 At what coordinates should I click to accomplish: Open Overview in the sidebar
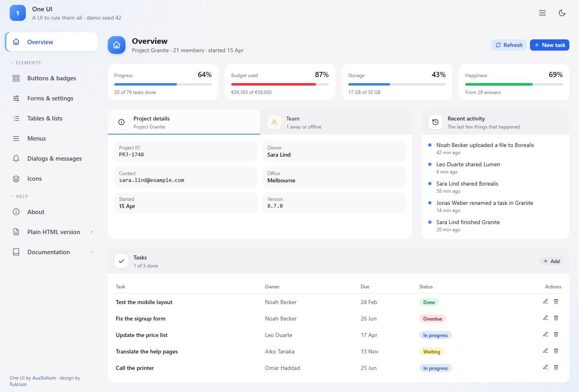51,42
